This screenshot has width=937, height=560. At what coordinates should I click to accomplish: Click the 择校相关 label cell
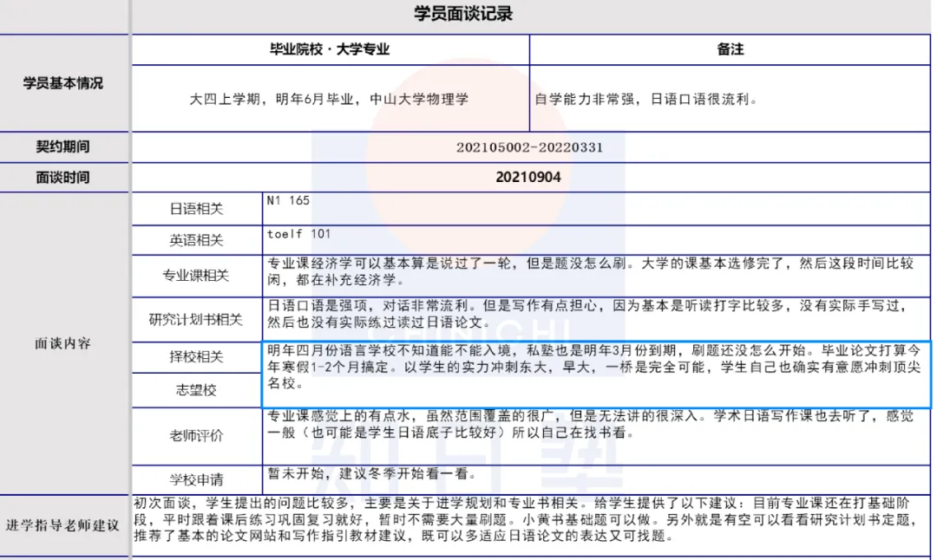click(x=197, y=357)
